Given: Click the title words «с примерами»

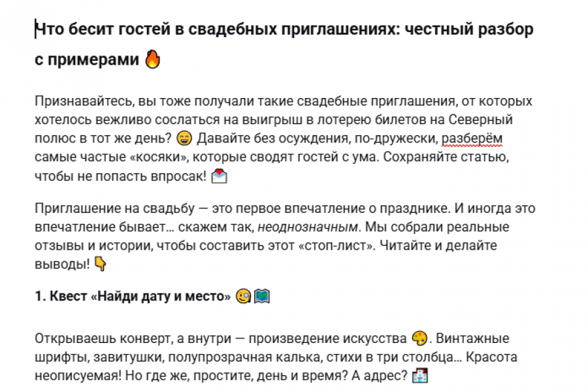Looking at the screenshot, I should (87, 60).
